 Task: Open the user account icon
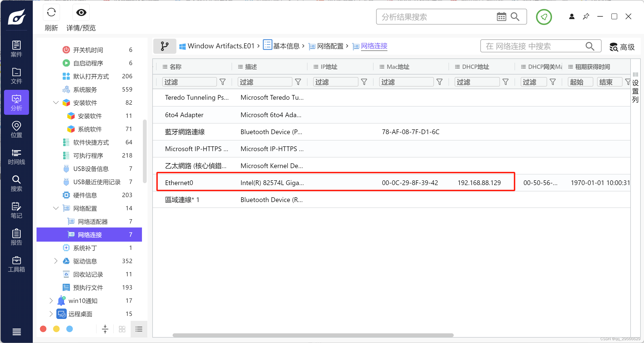click(x=572, y=17)
